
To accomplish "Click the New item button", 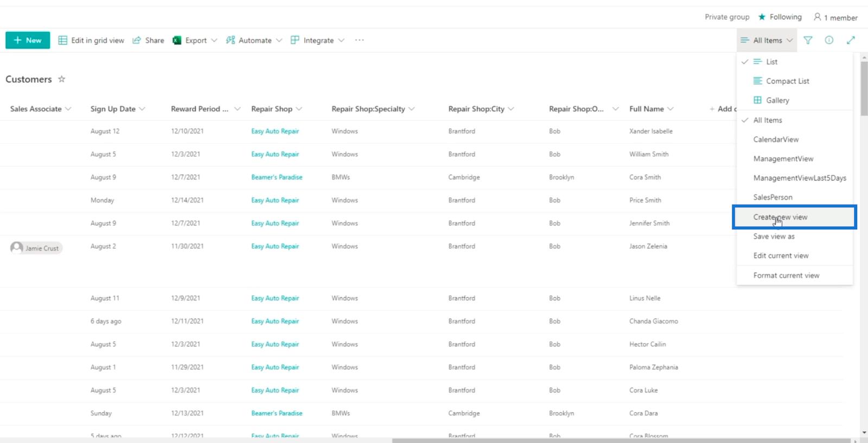I will tap(28, 40).
